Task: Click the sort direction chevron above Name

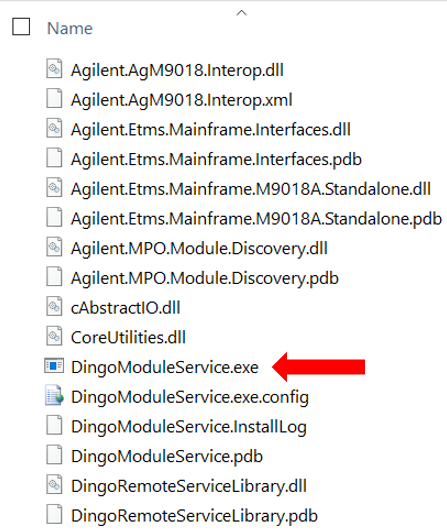Action: 241,13
